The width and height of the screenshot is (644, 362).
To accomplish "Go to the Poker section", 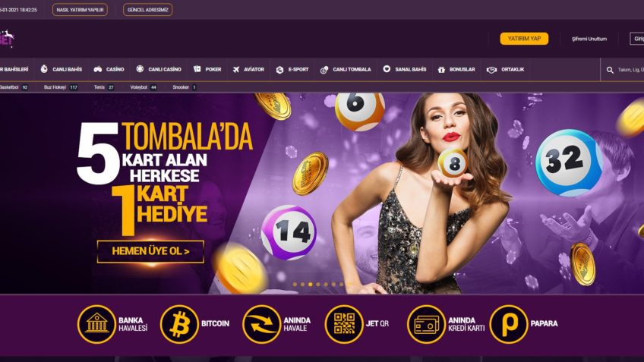I will click(207, 69).
